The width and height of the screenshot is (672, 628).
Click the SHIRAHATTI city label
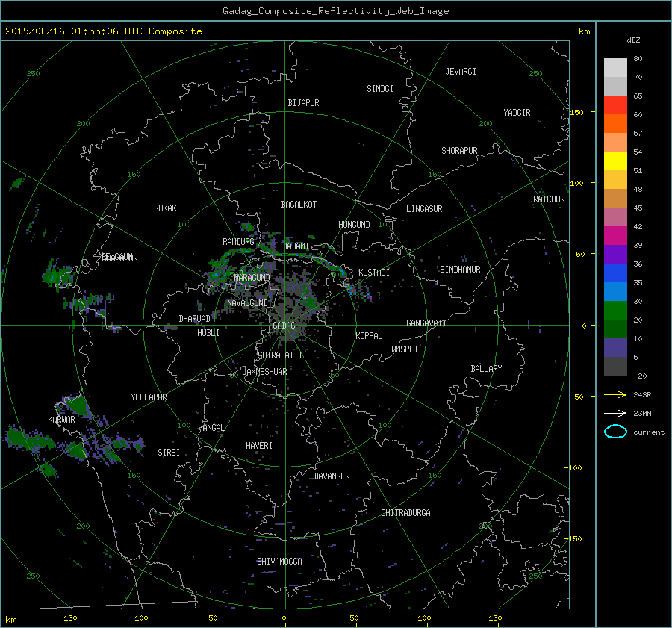(280, 355)
